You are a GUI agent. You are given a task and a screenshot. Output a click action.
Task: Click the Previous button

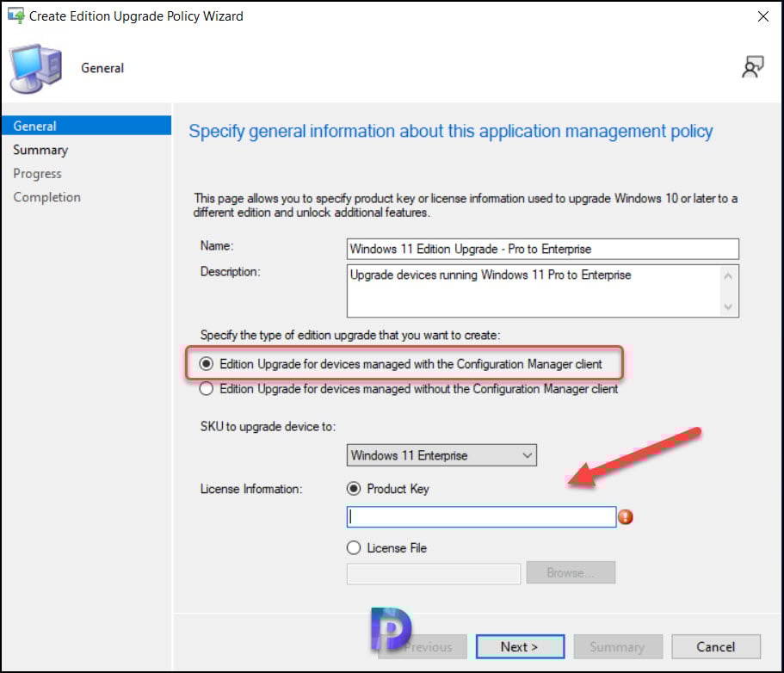[423, 646]
